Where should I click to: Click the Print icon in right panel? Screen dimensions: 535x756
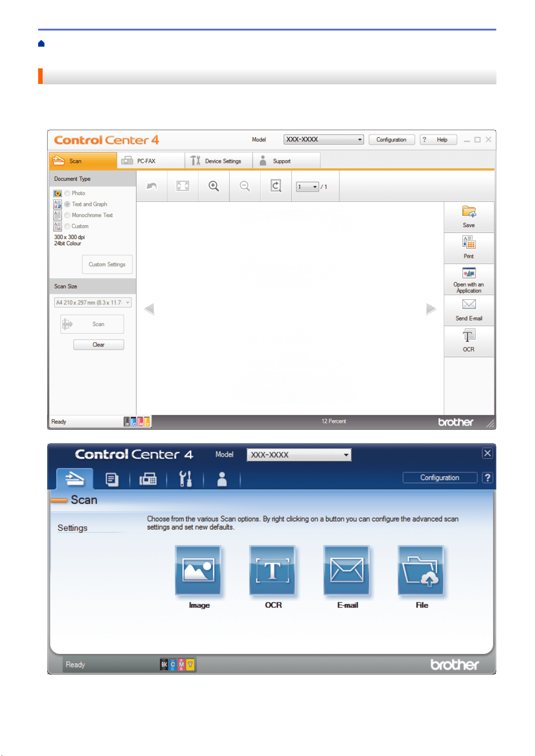[469, 243]
